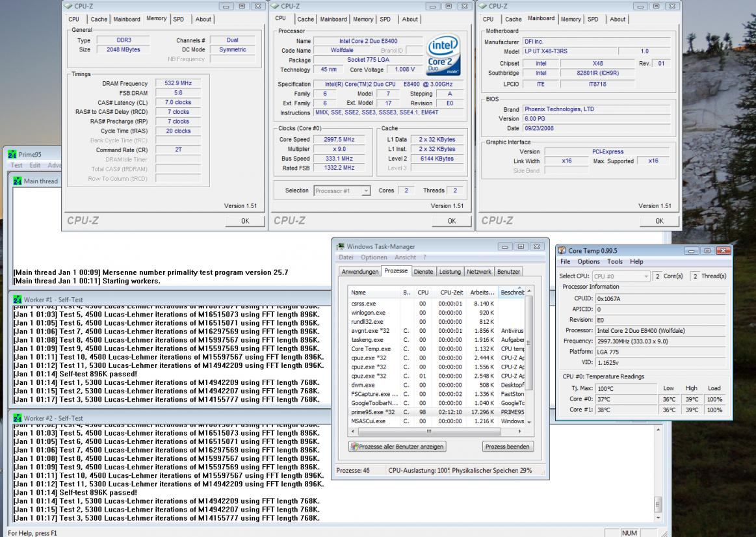Click the Worker #2 log vertical scrollbar thumb
Screen dimensions: 756x537
658,504
